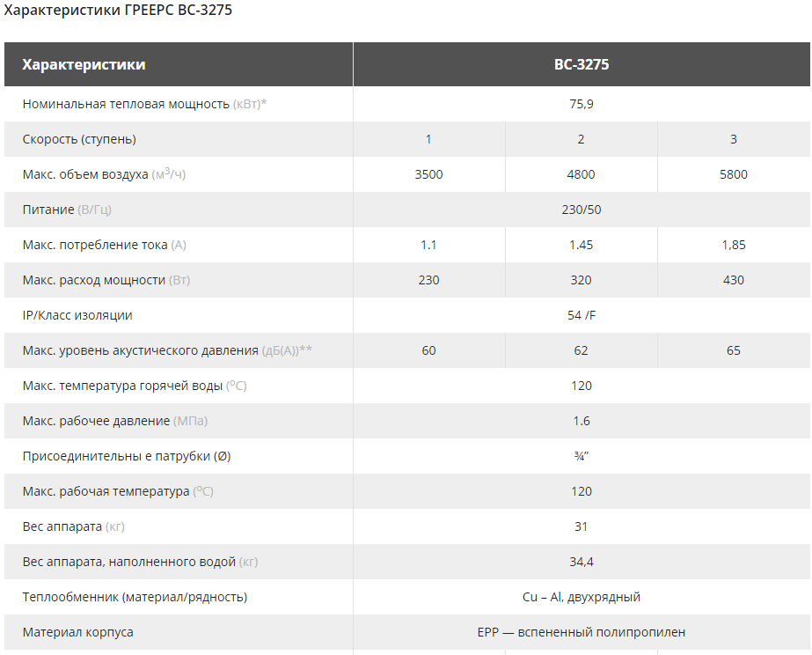812x655 pixels.
Task: Click the acoustic pressure level value 62
Action: (x=582, y=350)
